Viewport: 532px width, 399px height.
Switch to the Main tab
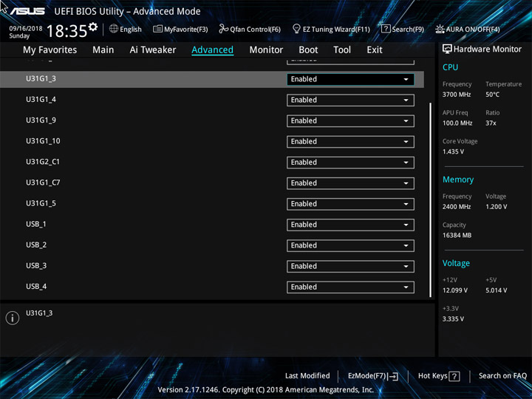(103, 50)
